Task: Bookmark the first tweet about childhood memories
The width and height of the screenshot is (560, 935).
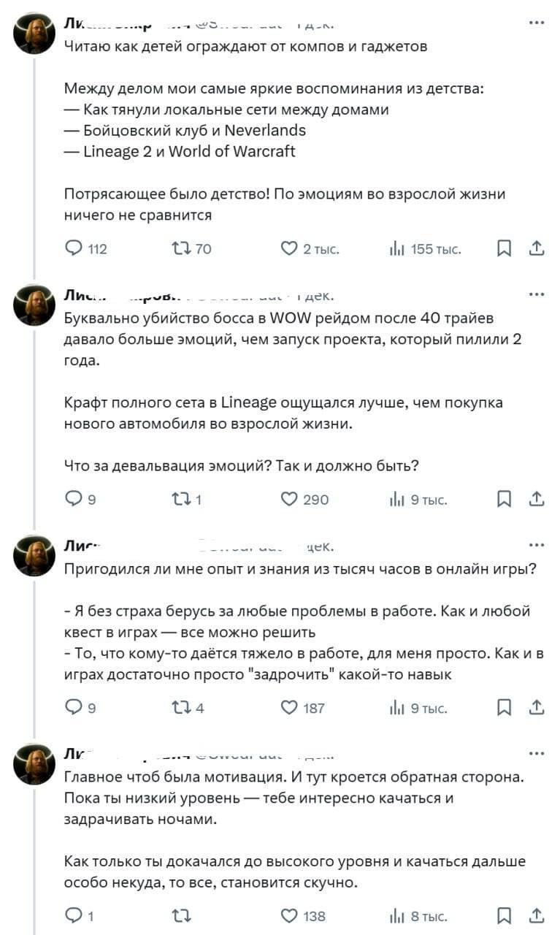Action: coord(505,248)
